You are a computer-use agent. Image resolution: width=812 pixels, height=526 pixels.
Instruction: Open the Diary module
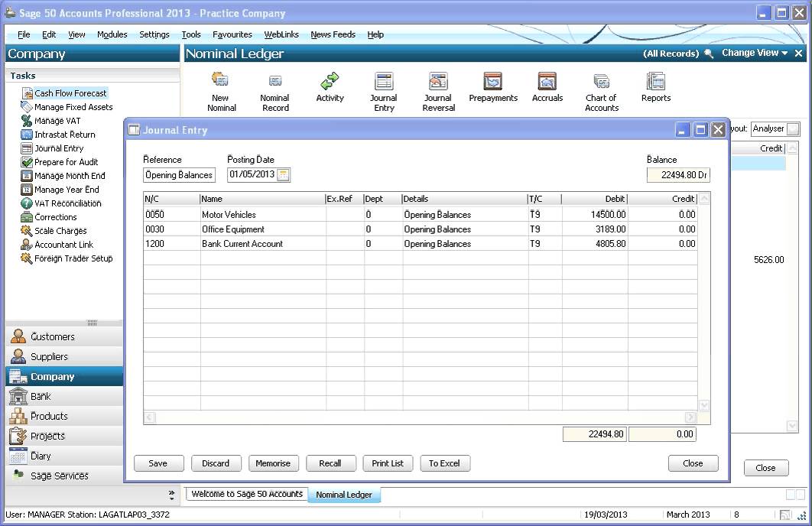pyautogui.click(x=64, y=456)
